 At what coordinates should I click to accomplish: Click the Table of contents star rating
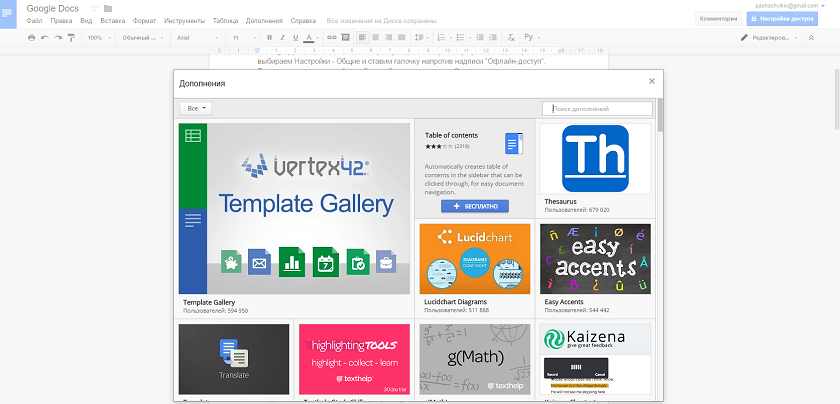(439, 146)
